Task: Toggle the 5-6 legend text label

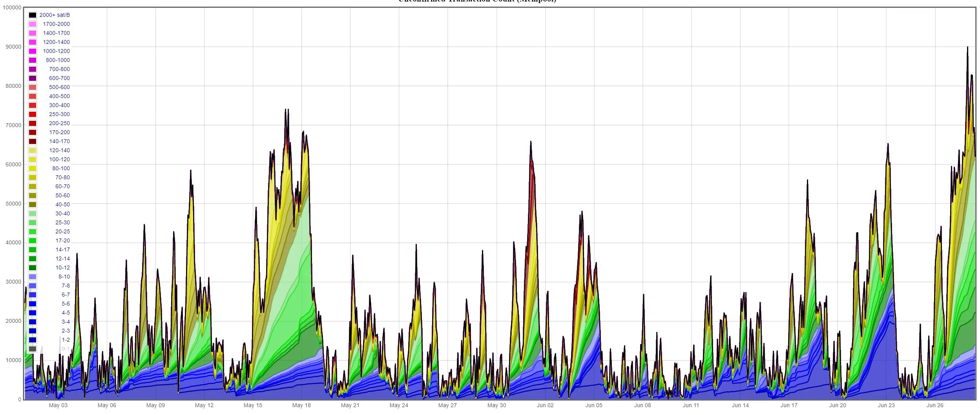Action: (66, 304)
